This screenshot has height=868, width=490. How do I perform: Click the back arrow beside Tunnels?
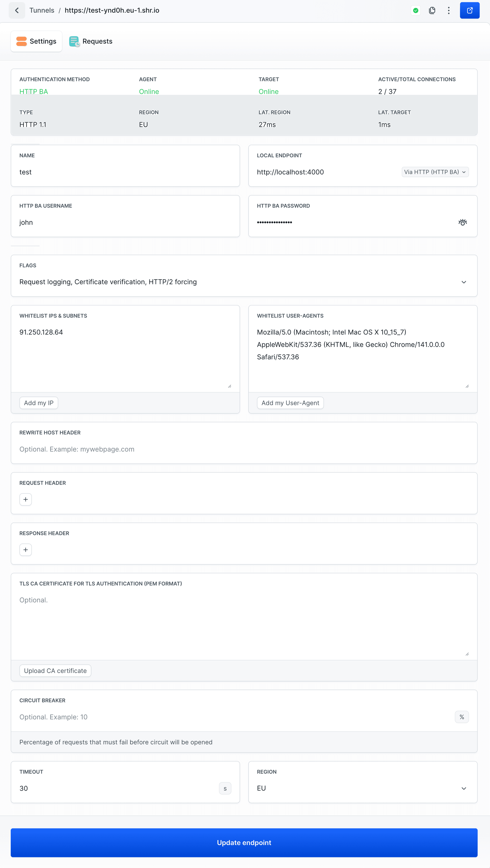click(17, 10)
